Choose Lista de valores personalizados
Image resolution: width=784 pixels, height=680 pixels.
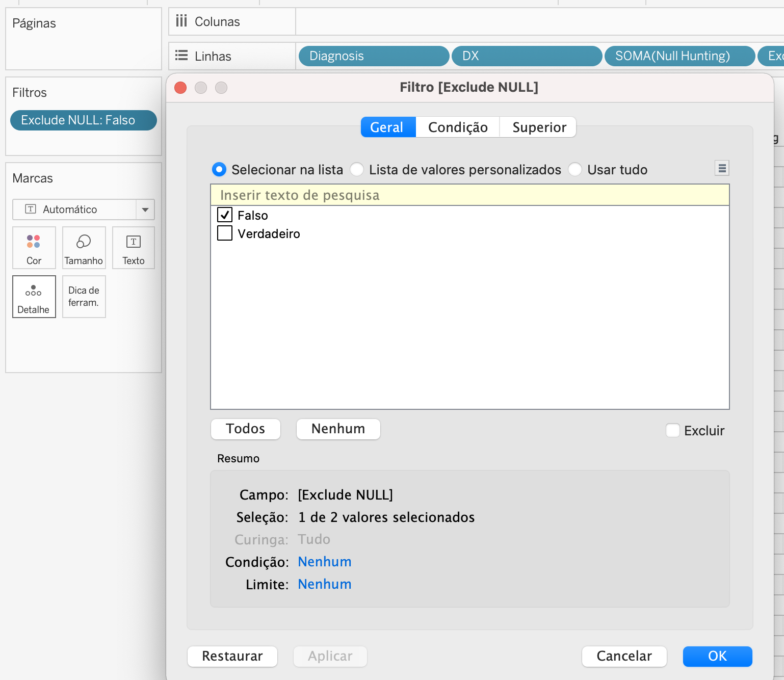pos(357,169)
